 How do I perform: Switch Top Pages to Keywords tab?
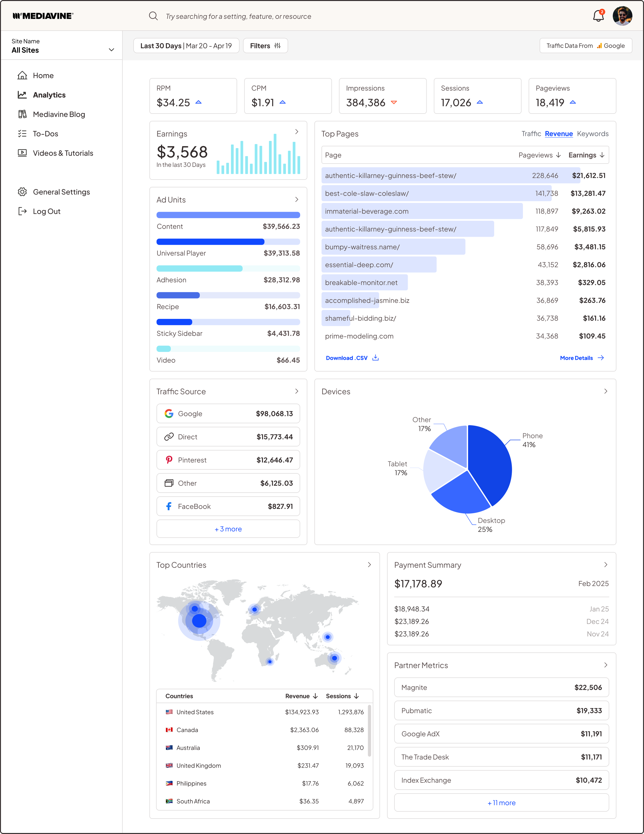592,134
